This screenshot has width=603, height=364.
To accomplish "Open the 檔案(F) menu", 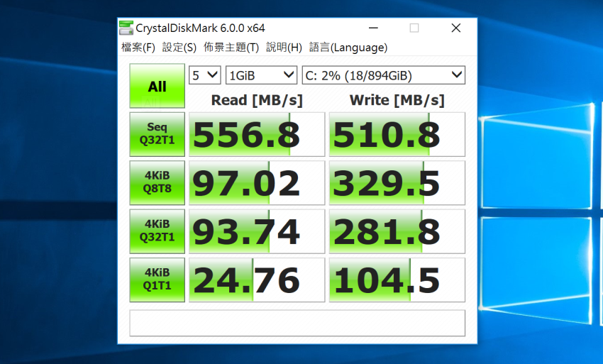I will point(138,48).
